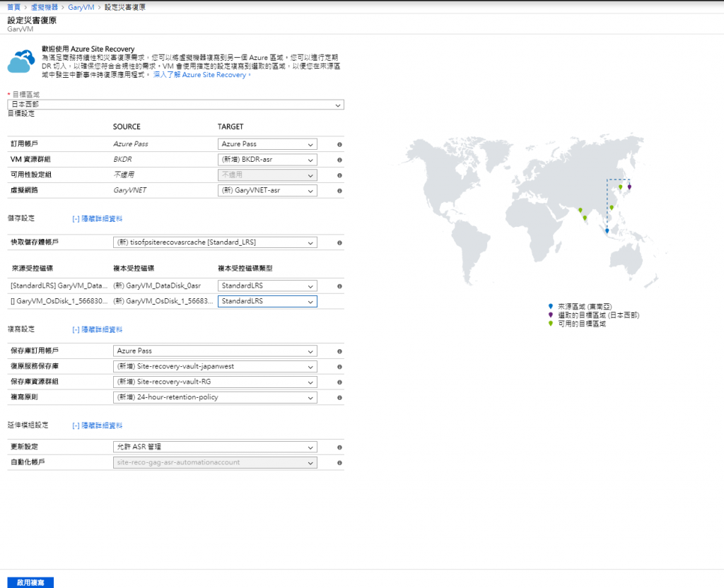724x588 pixels.
Task: Click the 複本受控磁碟類型 column header
Action: 245,268
